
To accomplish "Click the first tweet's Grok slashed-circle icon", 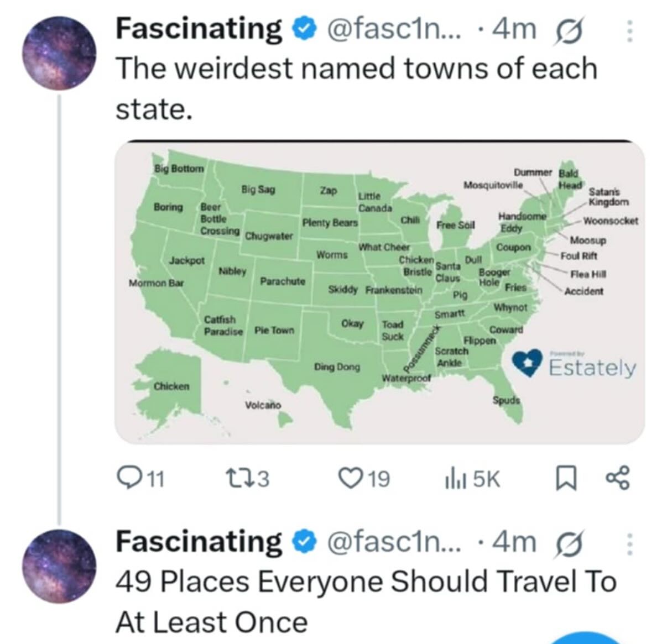I will point(567,31).
